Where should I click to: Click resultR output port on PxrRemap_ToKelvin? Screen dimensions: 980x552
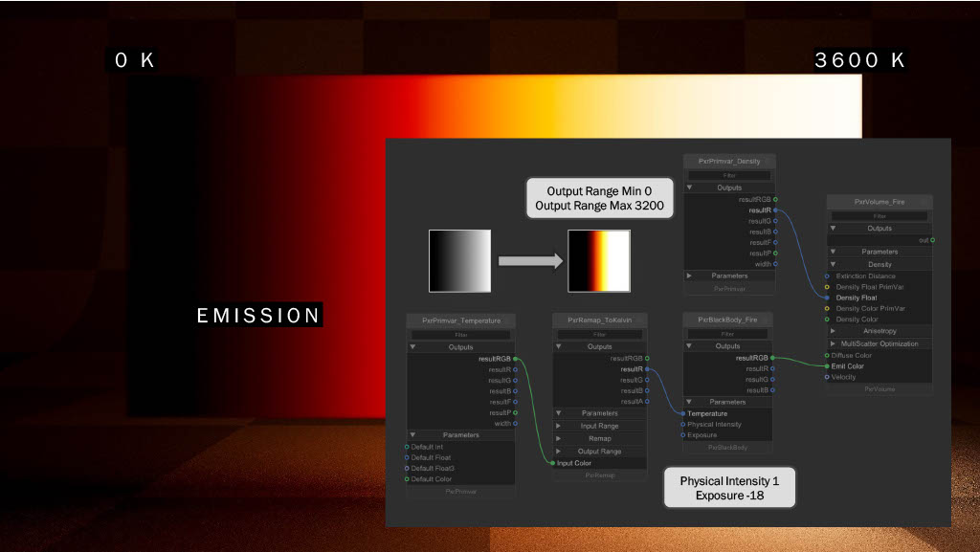coord(648,368)
